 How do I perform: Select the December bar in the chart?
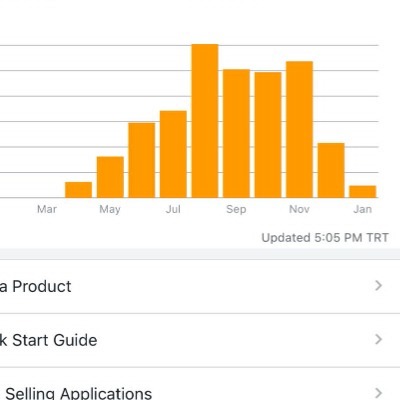(331, 170)
